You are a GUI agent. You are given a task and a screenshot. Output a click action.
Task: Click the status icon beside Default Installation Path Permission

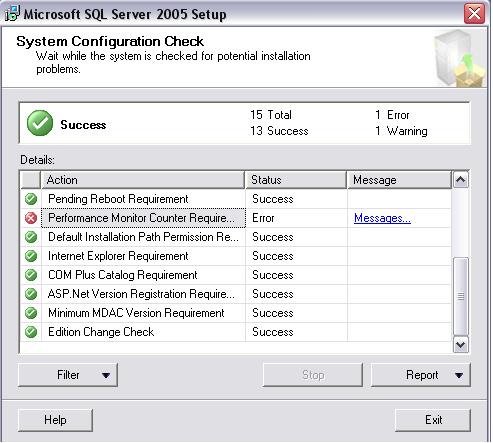pyautogui.click(x=31, y=237)
